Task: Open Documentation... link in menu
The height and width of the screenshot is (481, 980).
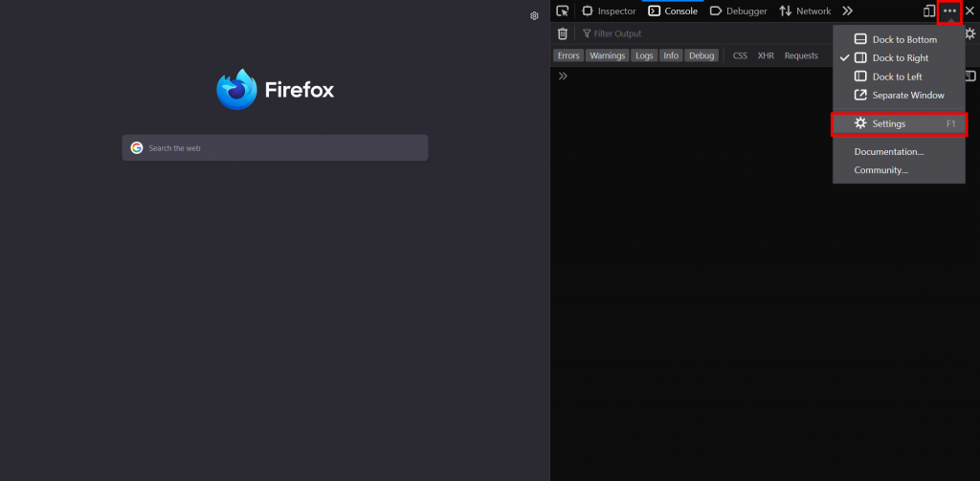Action: [899, 152]
